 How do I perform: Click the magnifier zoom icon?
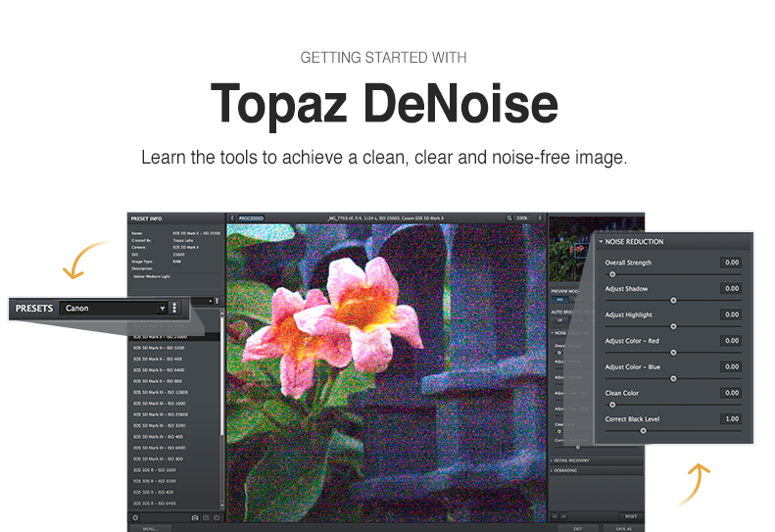tap(509, 218)
